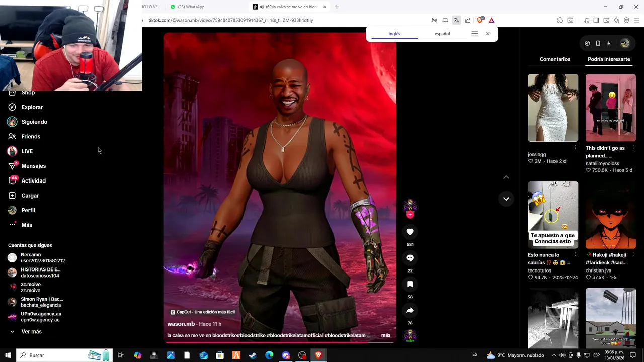This screenshot has height=362, width=644.
Task: Go to the next video arrow
Action: pos(506,199)
